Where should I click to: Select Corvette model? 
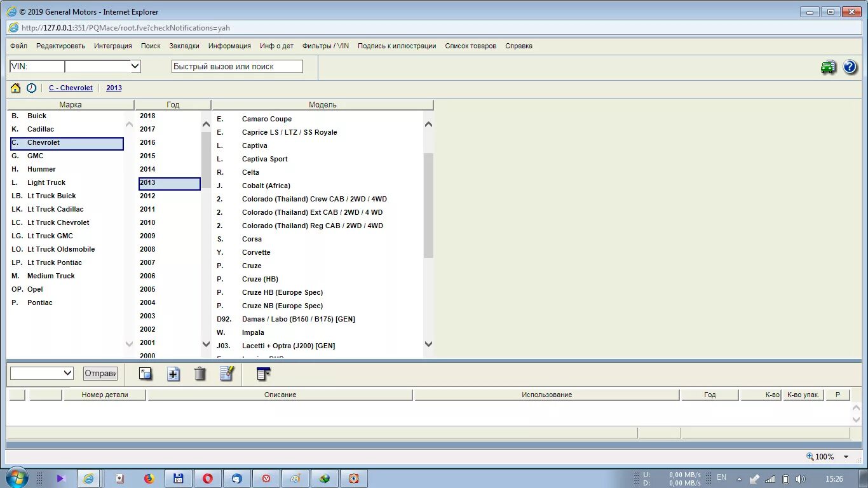pos(256,252)
